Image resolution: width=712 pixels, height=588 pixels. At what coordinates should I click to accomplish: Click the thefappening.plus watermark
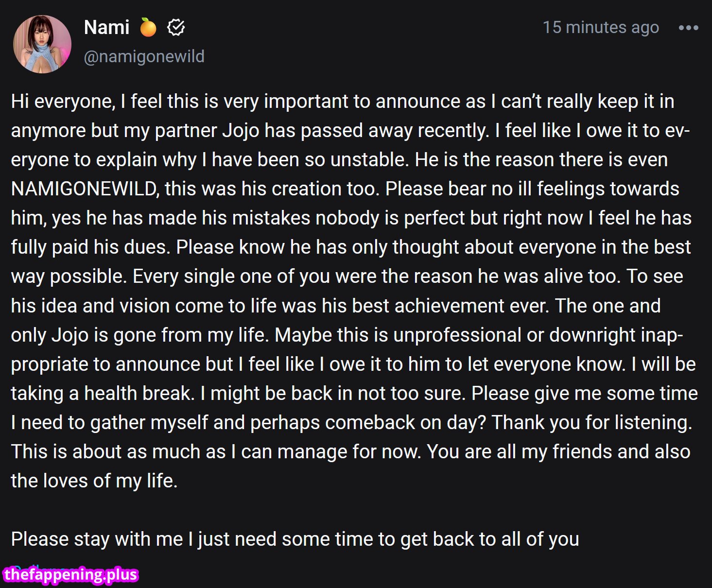point(71,575)
